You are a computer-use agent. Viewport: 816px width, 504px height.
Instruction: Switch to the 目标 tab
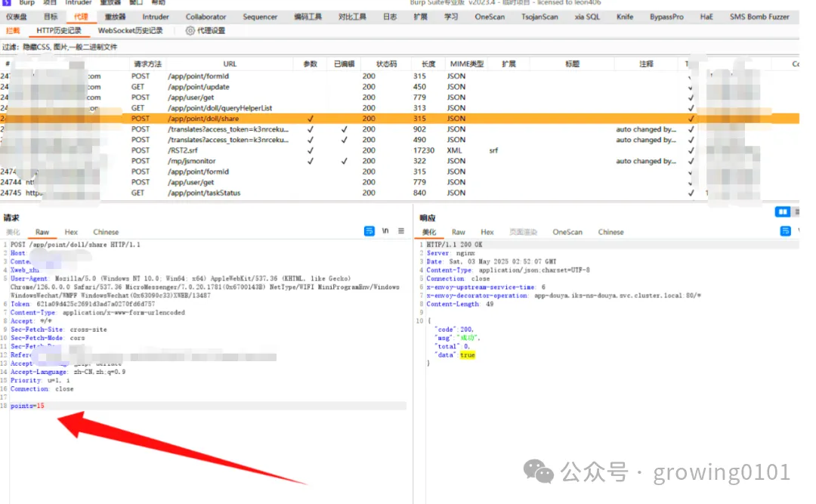point(51,17)
